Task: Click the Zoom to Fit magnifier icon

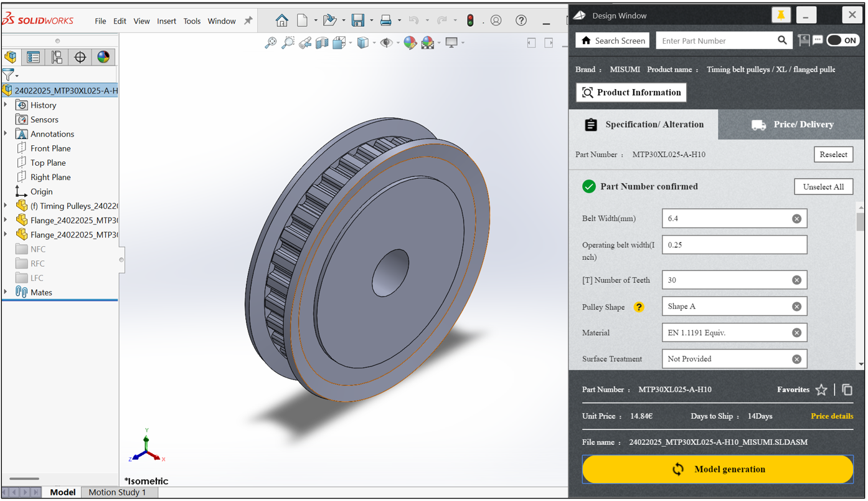Action: coord(270,42)
